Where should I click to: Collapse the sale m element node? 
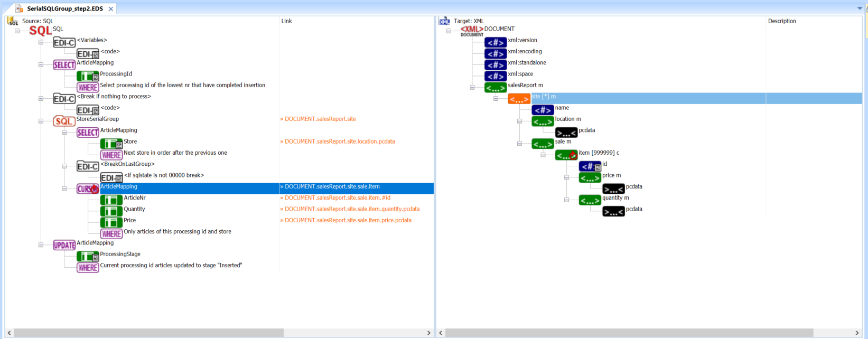519,144
